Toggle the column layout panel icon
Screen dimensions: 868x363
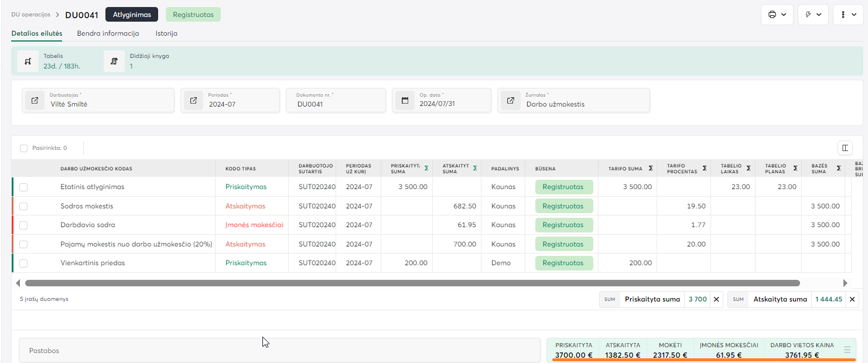point(845,148)
